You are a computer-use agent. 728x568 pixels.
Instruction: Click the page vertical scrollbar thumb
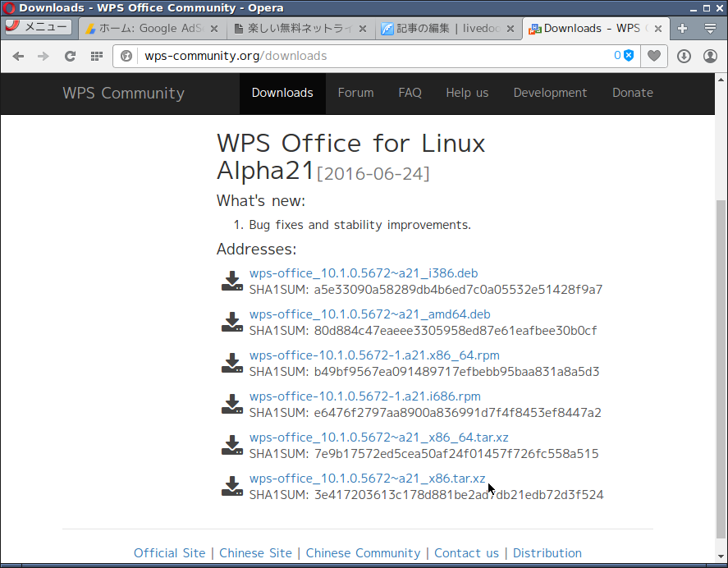(x=721, y=369)
